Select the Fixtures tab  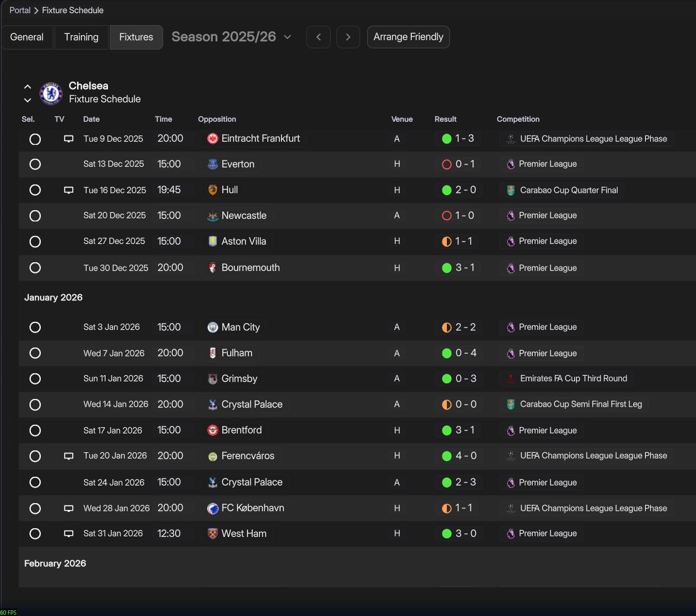(136, 37)
